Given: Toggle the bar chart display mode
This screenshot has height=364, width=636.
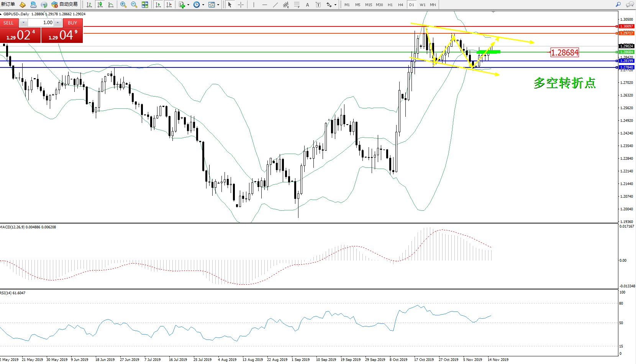Looking at the screenshot, I should pyautogui.click(x=89, y=5).
